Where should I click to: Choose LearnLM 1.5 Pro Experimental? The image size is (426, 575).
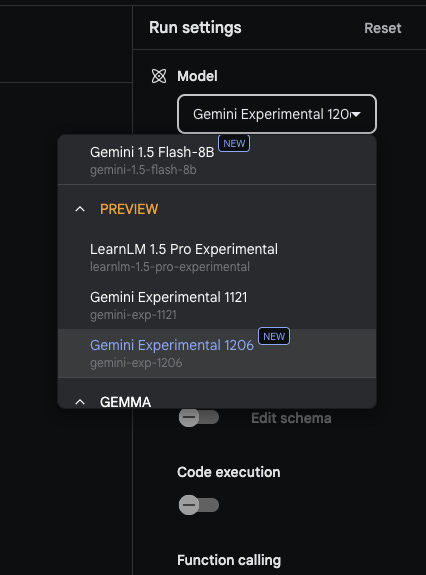pos(217,257)
